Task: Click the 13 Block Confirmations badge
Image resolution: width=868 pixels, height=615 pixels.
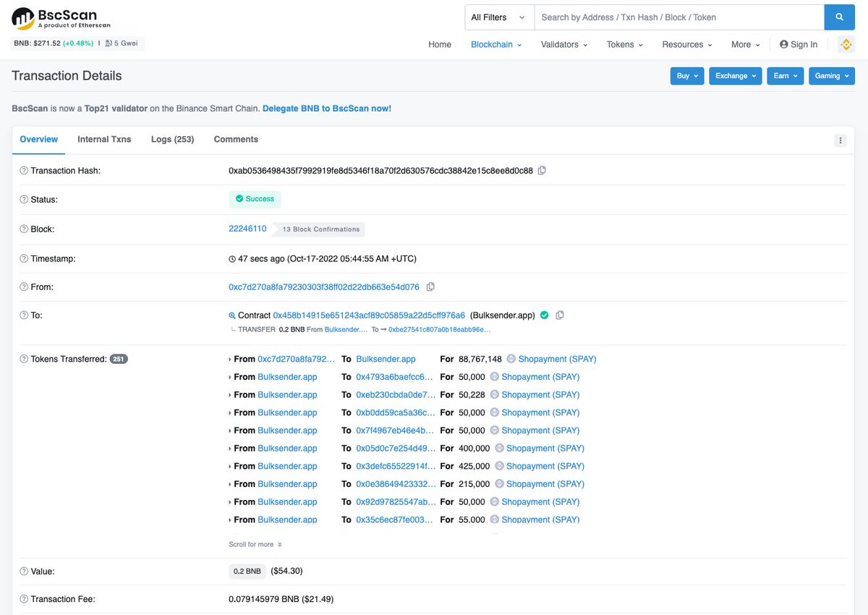Action: pos(320,229)
